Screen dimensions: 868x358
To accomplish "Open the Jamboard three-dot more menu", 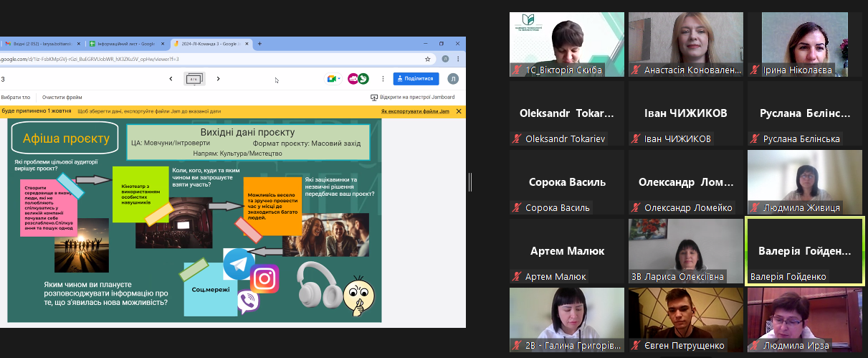I will click(x=381, y=79).
